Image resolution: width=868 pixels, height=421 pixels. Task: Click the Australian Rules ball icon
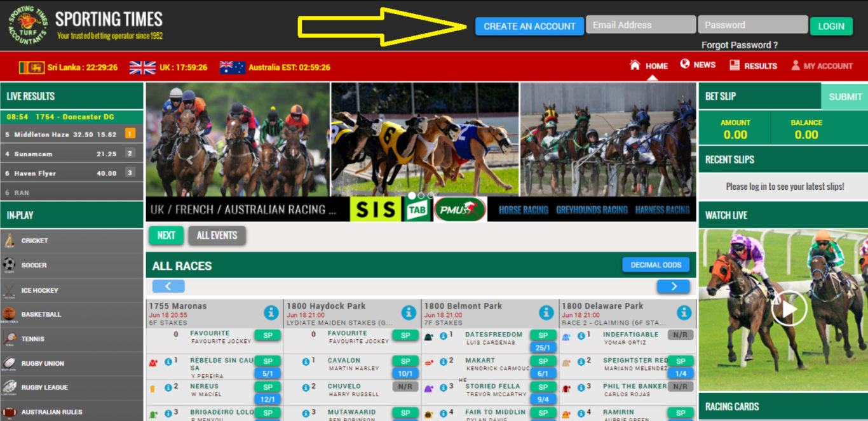pos(9,412)
